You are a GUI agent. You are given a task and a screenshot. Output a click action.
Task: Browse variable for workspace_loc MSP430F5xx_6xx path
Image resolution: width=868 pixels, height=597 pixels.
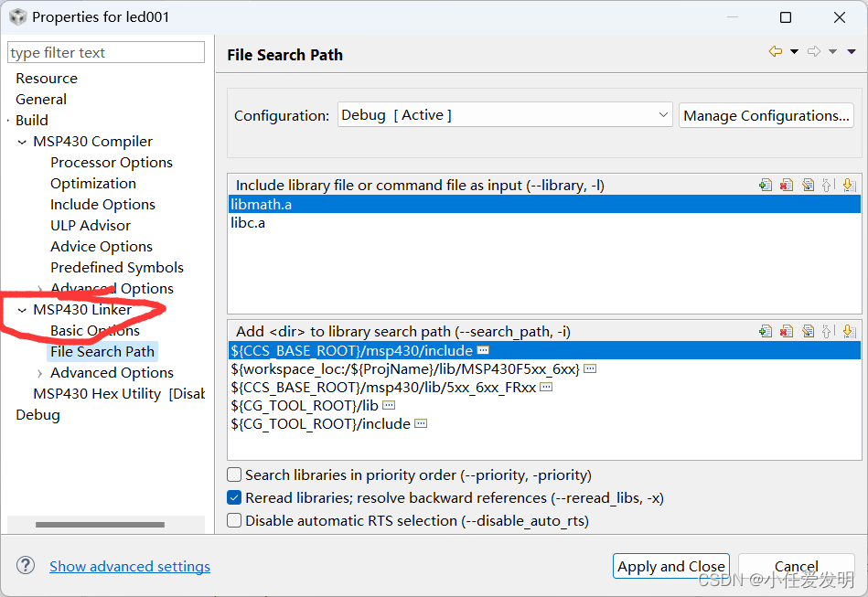(590, 368)
